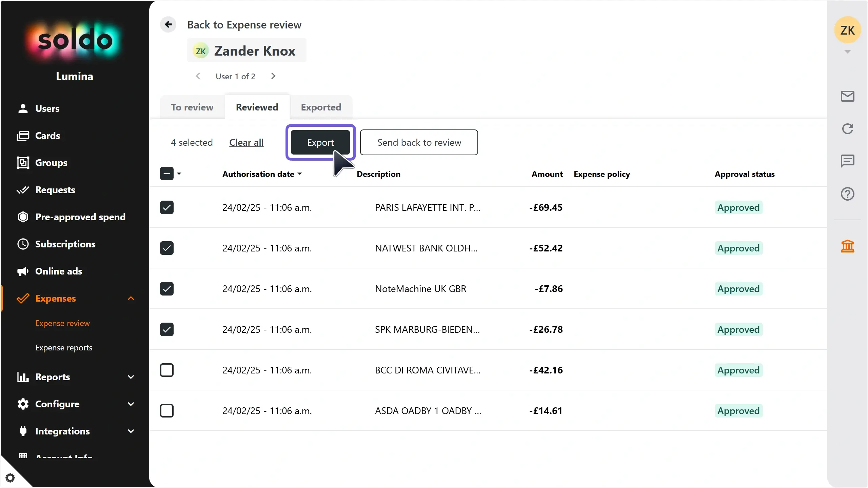Collapse the Expenses sidebar section
868x488 pixels.
coord(131,298)
